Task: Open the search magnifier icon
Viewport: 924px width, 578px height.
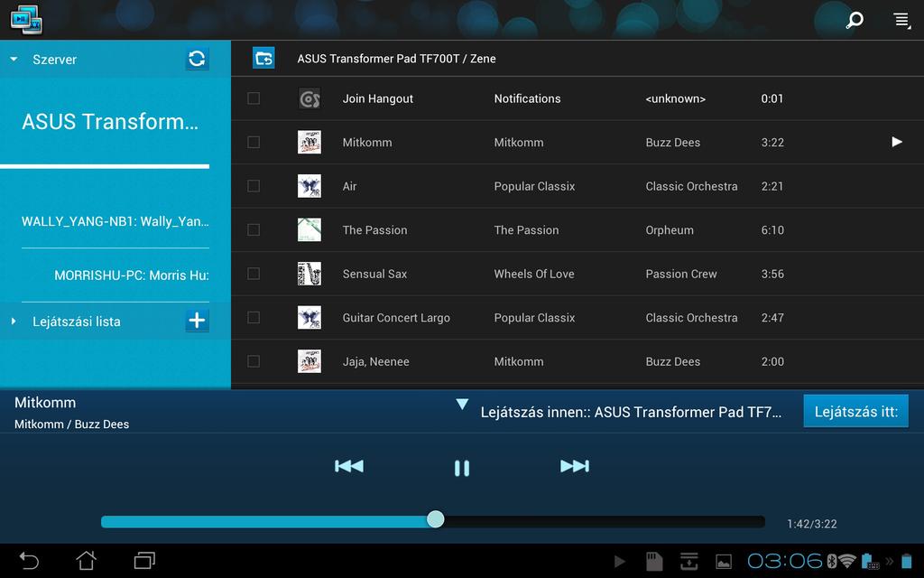Action: pyautogui.click(x=855, y=20)
